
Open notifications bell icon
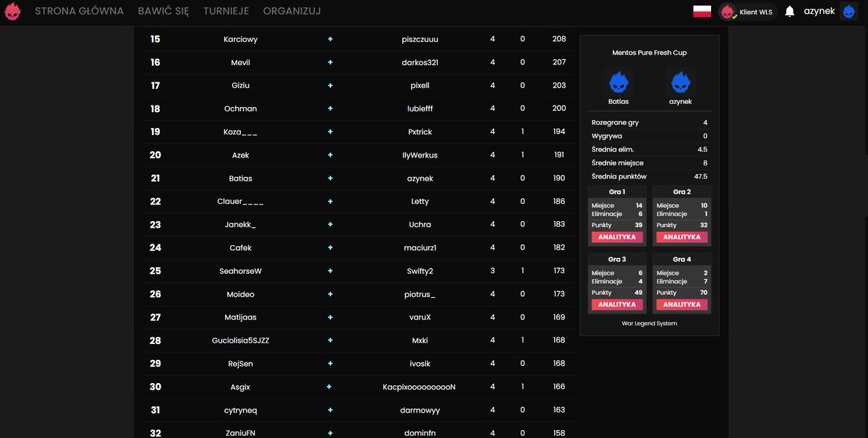pyautogui.click(x=790, y=12)
